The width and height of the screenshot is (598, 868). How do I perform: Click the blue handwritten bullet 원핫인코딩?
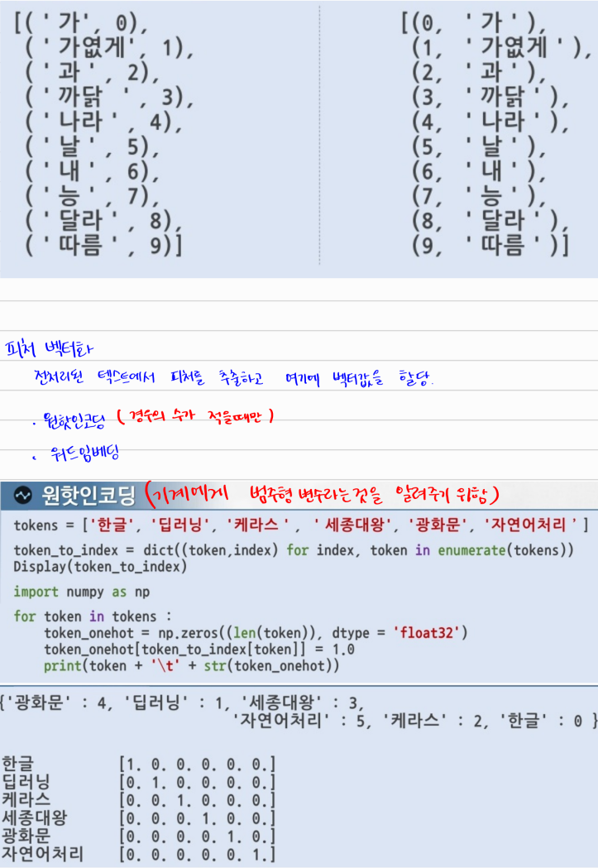pyautogui.click(x=73, y=420)
